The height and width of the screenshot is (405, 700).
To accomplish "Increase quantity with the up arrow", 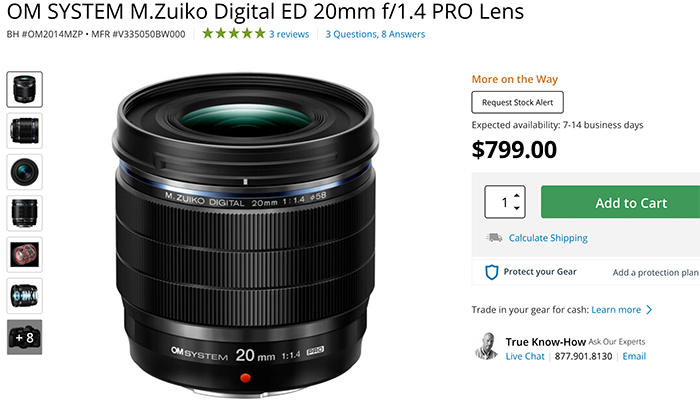I will click(x=517, y=196).
